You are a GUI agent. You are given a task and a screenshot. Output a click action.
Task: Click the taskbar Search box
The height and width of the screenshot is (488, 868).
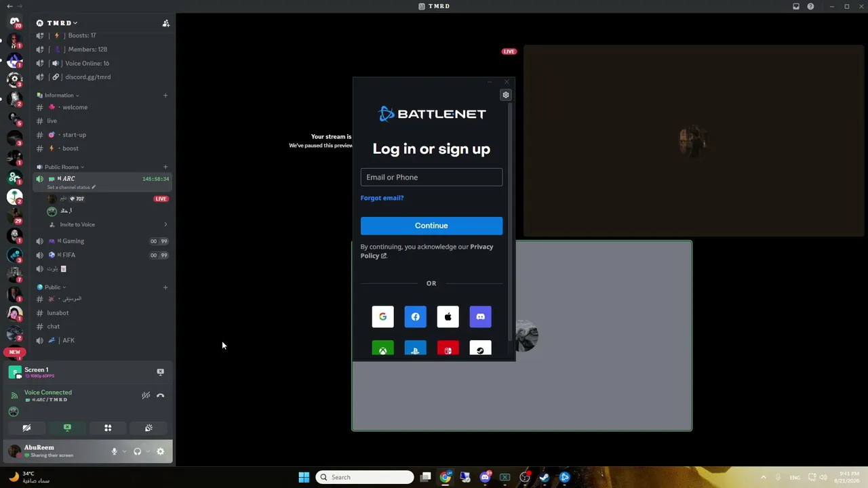[365, 477]
